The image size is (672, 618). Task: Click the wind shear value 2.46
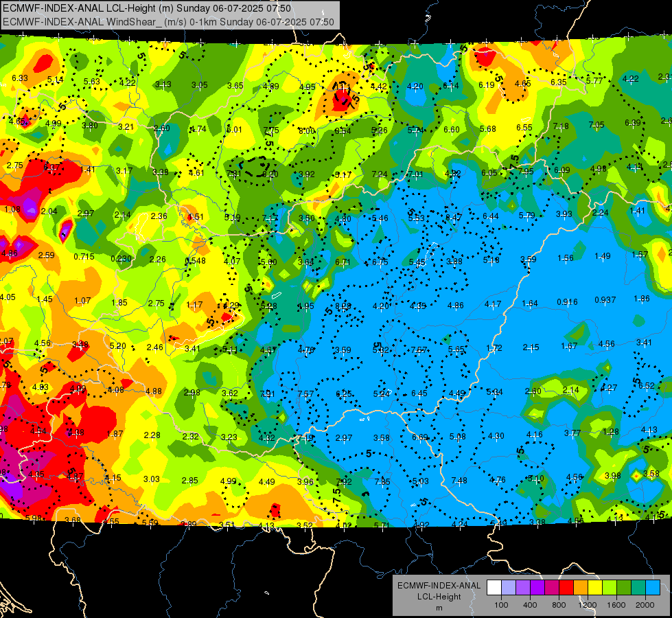(154, 347)
